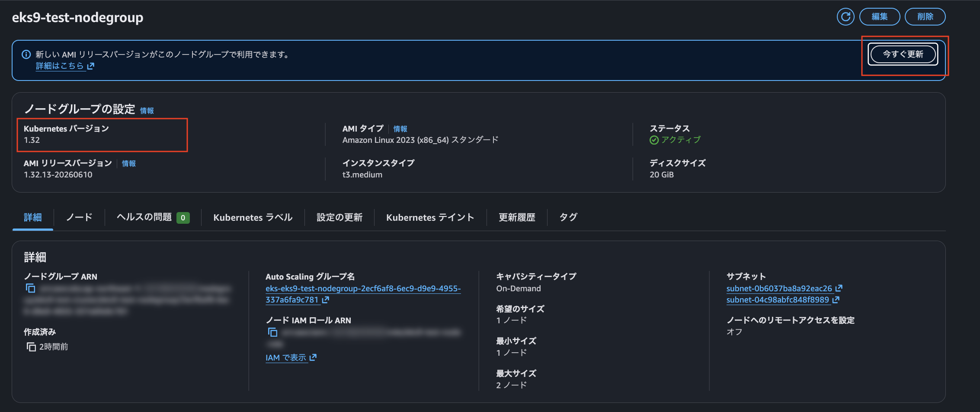Click external link icon next to IAM で表示
This screenshot has height=412, width=980.
point(313,357)
